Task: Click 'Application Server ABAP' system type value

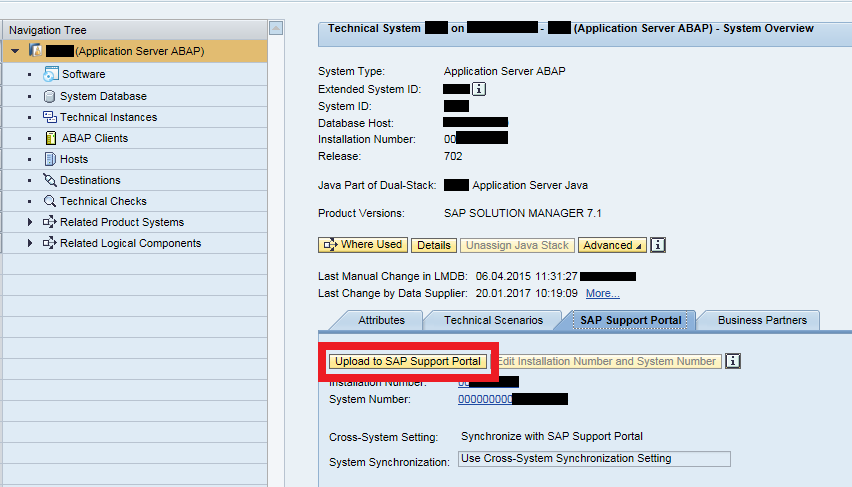Action: pyautogui.click(x=504, y=71)
